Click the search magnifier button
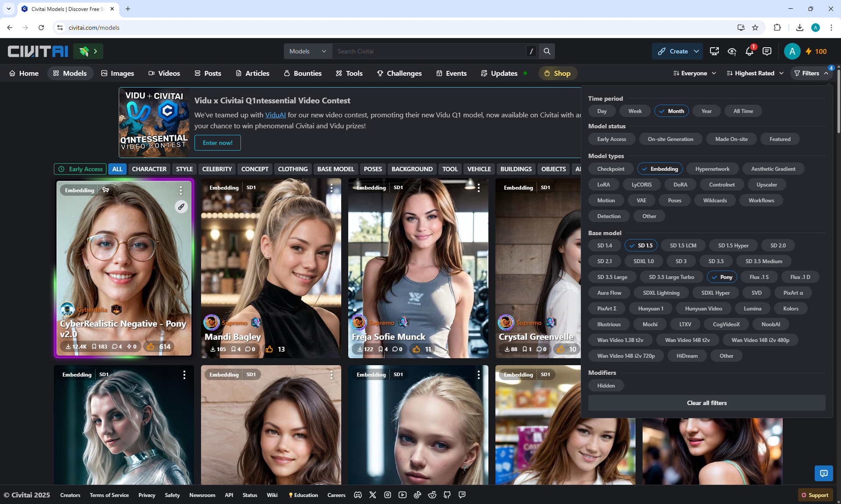The width and height of the screenshot is (841, 504). coord(547,51)
